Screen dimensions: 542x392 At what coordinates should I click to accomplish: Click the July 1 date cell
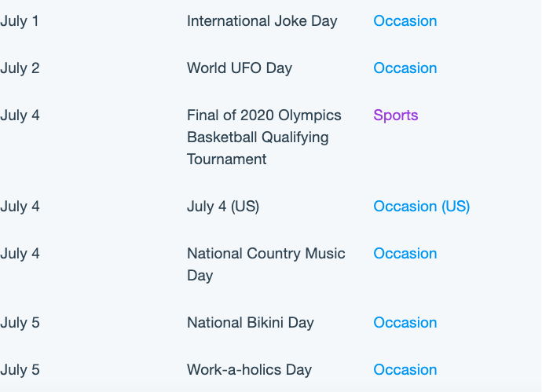coord(20,21)
